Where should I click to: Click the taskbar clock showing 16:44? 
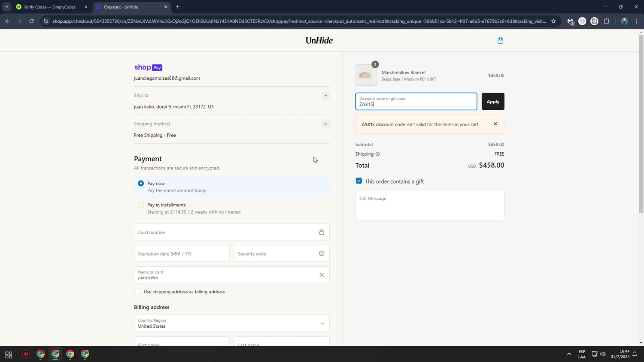[x=620, y=354]
